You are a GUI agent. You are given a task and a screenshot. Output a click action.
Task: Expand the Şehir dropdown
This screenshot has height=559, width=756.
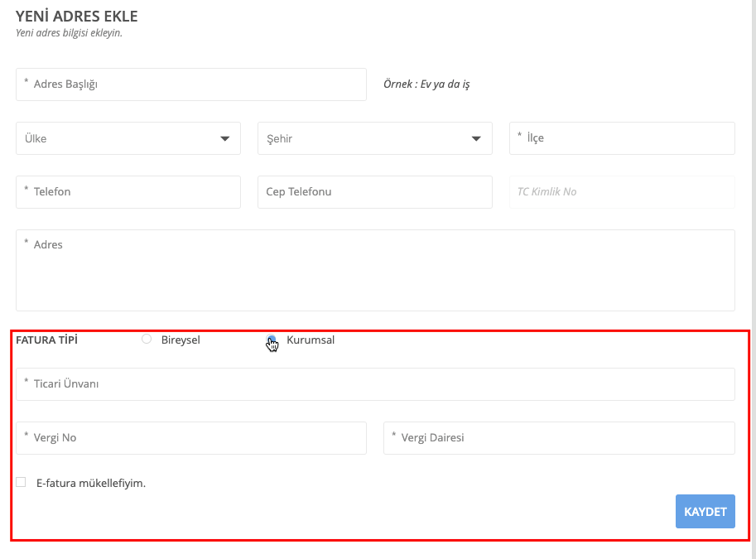(375, 138)
